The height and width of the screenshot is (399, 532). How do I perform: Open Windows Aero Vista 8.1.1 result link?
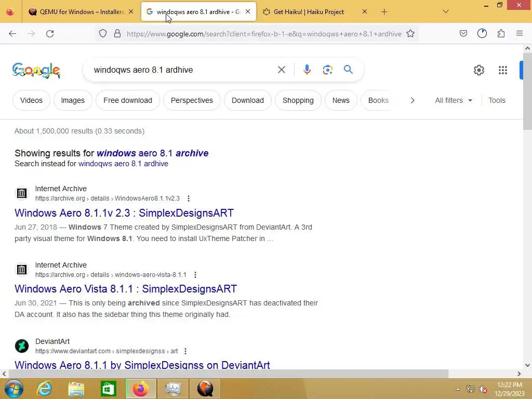pyautogui.click(x=126, y=289)
